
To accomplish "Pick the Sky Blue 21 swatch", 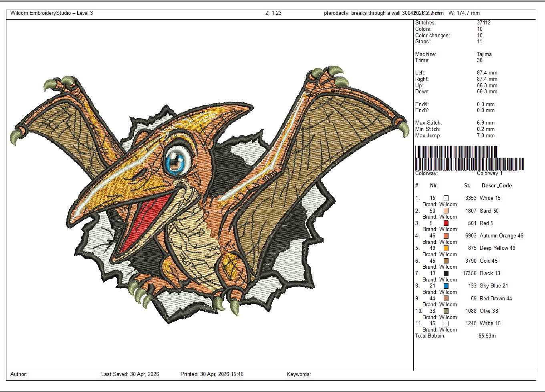I will 446,286.
